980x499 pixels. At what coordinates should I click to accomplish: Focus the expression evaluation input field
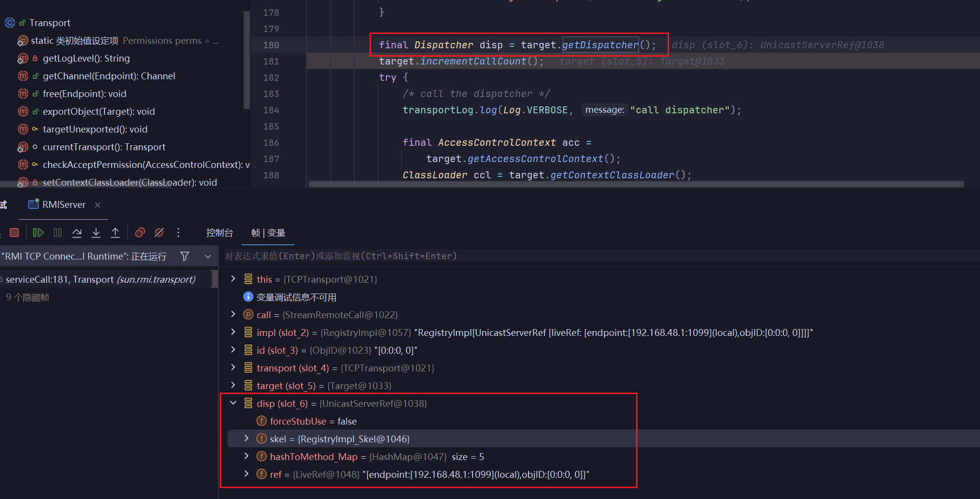click(599, 256)
